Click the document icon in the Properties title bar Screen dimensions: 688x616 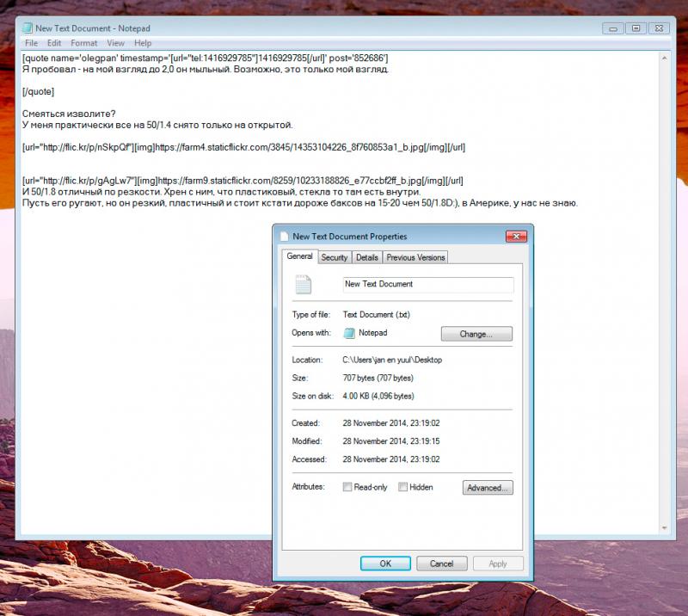click(285, 237)
